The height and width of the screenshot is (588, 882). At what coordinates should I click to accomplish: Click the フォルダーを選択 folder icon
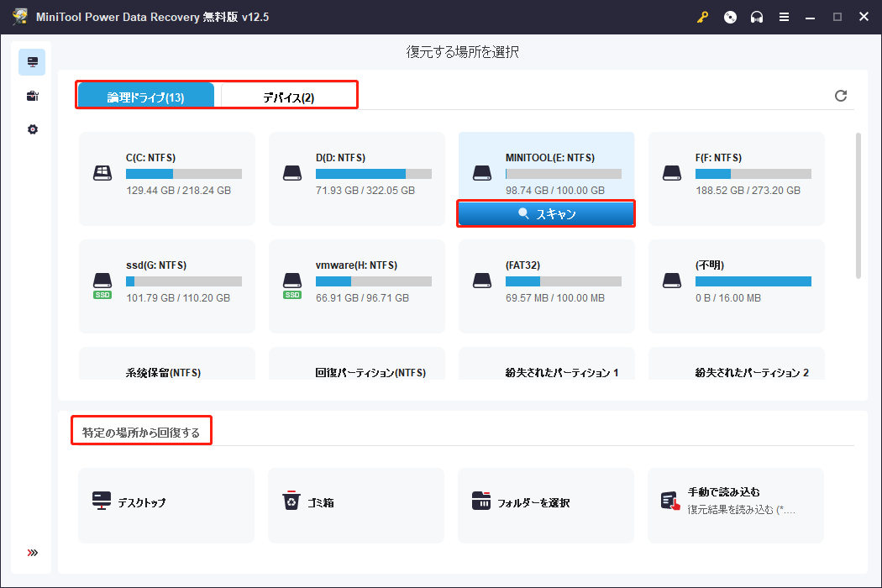click(481, 501)
